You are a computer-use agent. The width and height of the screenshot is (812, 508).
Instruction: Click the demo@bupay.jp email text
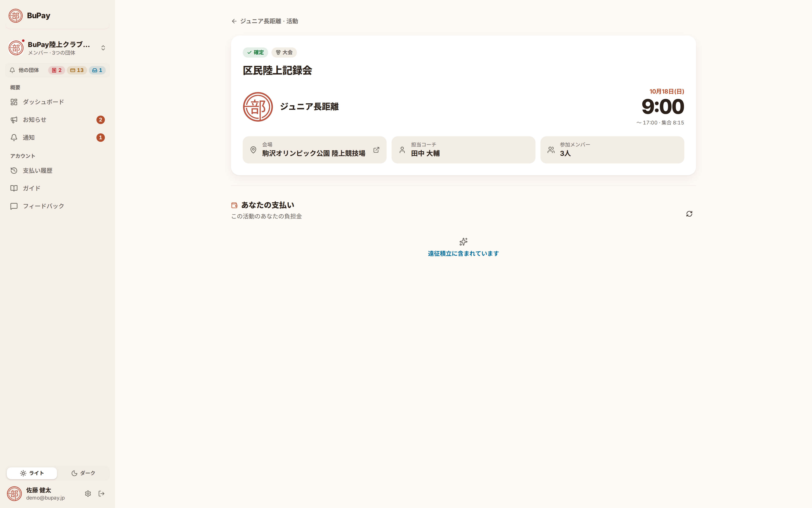coord(46,498)
